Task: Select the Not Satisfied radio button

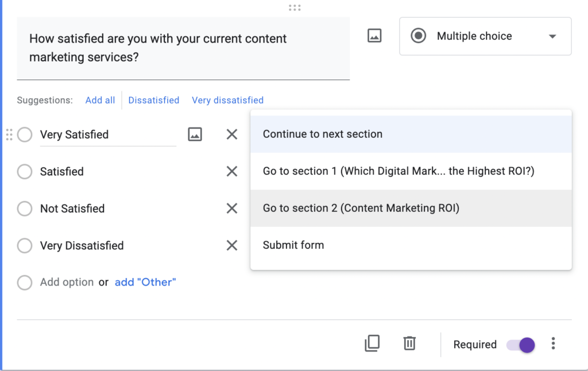Action: (x=25, y=208)
